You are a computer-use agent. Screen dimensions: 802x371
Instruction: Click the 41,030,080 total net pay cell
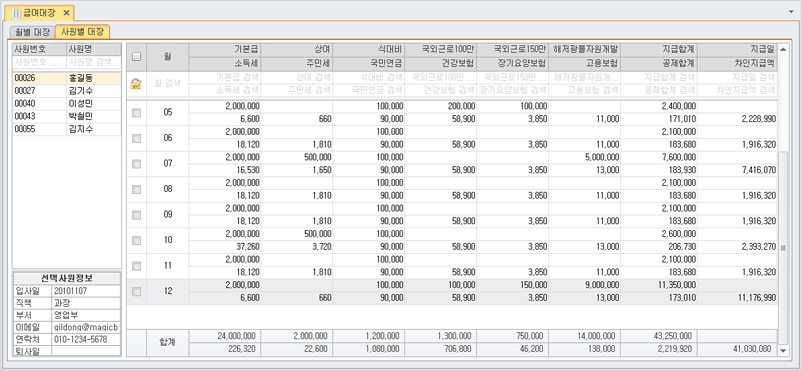pyautogui.click(x=738, y=349)
